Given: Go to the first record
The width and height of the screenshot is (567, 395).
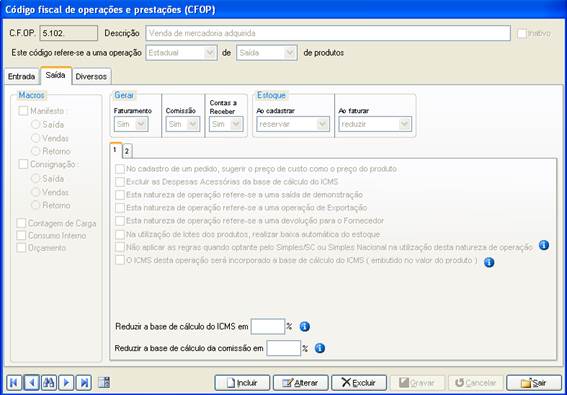Looking at the screenshot, I should [14, 382].
